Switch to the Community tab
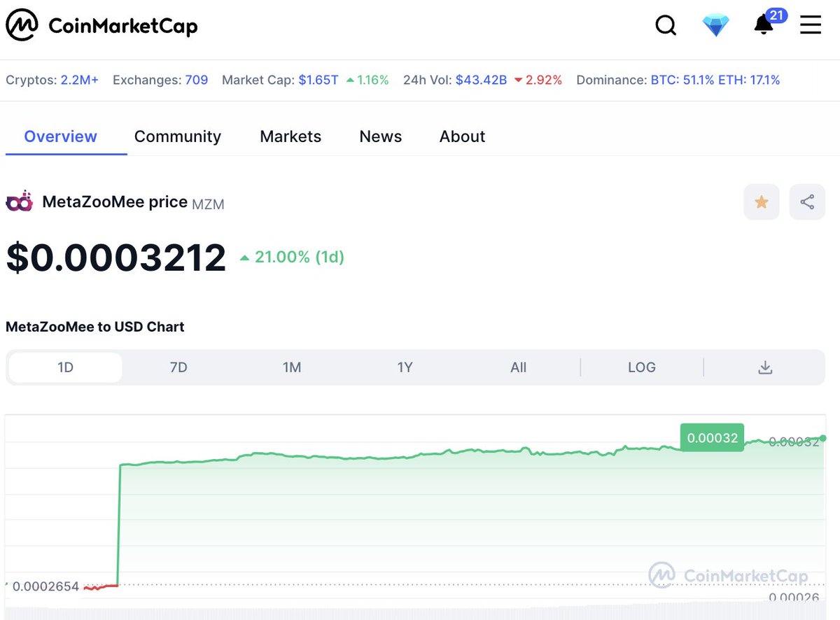840x620 pixels. click(x=178, y=136)
